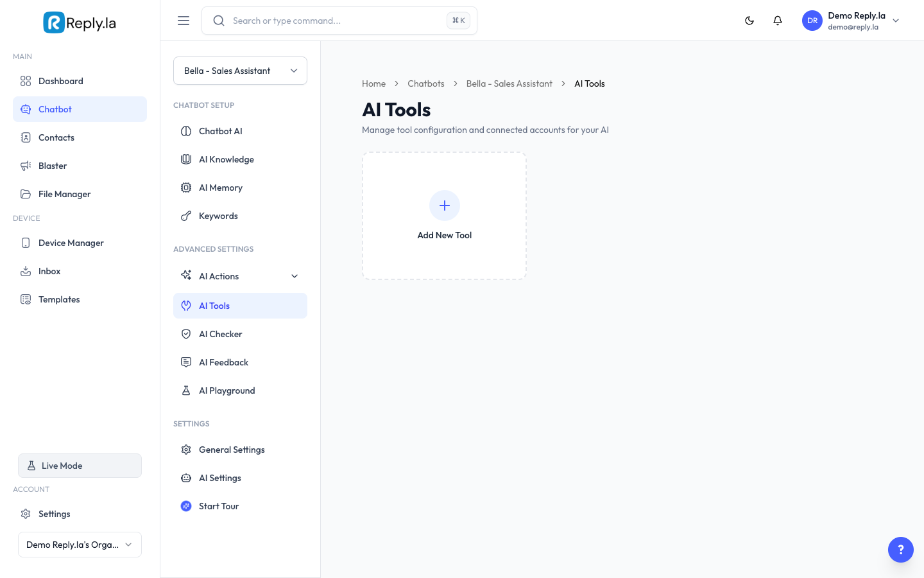Click Bella - Sales Assistant breadcrumb
The width and height of the screenshot is (924, 578).
pos(509,83)
